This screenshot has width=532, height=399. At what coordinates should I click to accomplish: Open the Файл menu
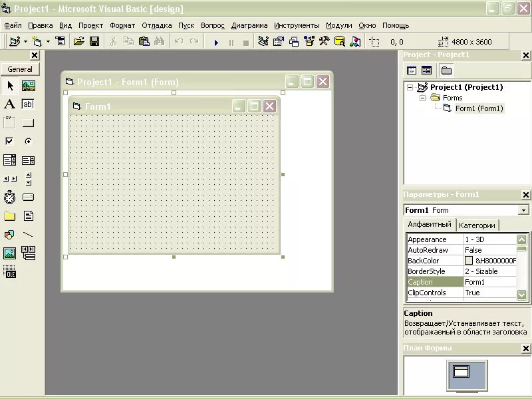pos(13,26)
